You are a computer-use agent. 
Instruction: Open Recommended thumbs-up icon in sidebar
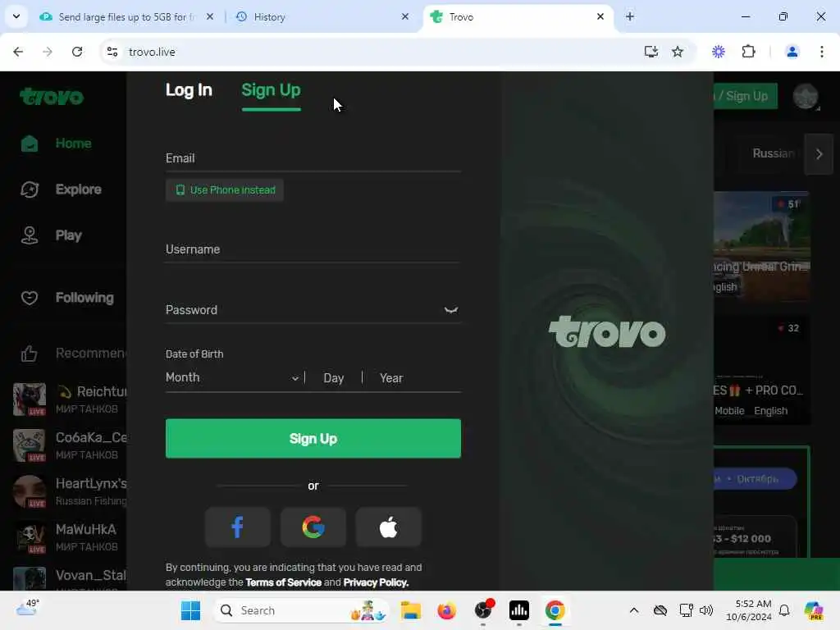point(30,354)
